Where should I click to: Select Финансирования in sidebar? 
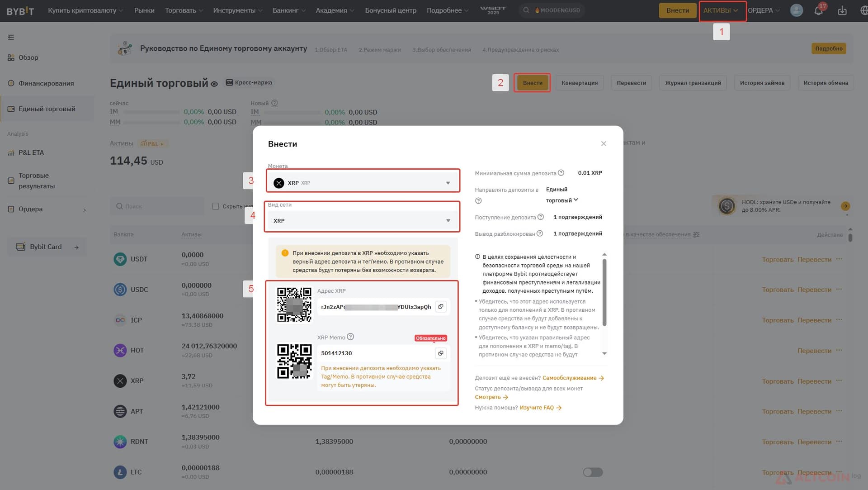pos(46,83)
